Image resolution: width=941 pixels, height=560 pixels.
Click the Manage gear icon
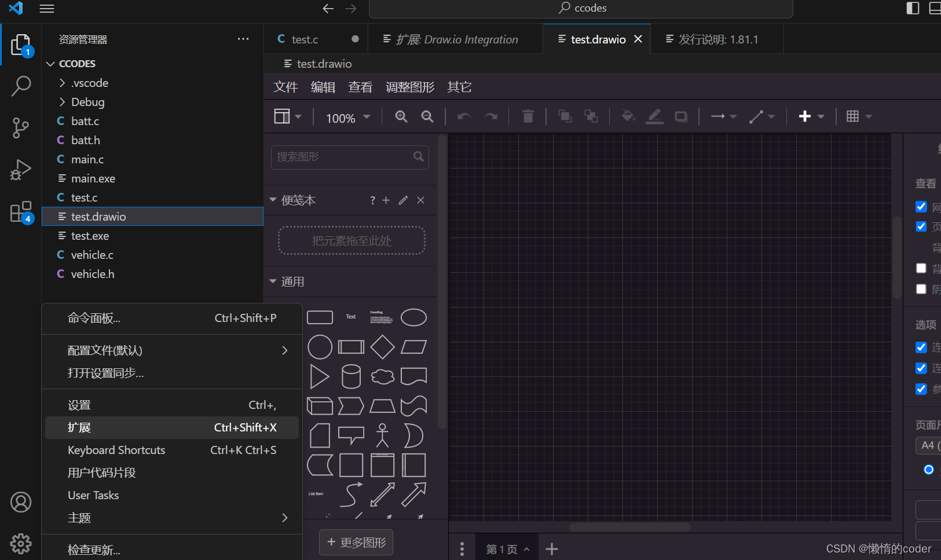pos(21,543)
